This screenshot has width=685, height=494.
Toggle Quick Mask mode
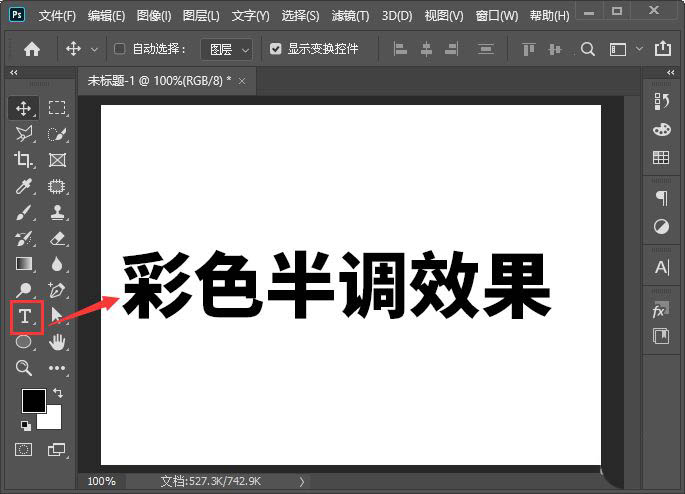point(24,449)
